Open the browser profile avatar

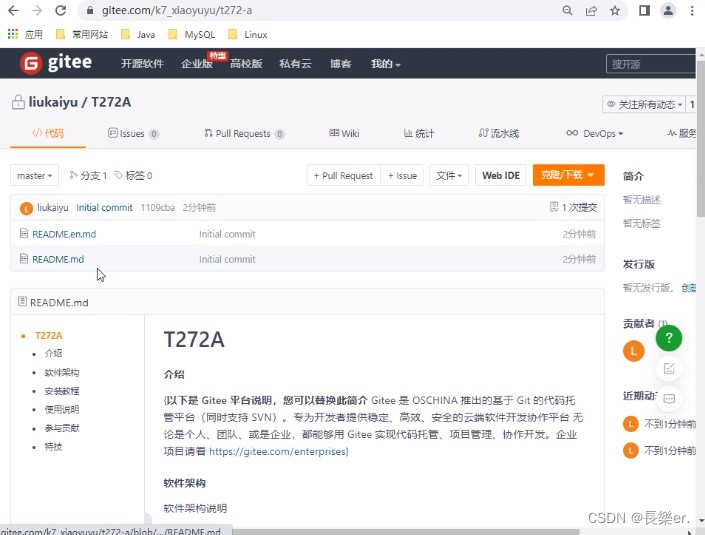point(668,10)
